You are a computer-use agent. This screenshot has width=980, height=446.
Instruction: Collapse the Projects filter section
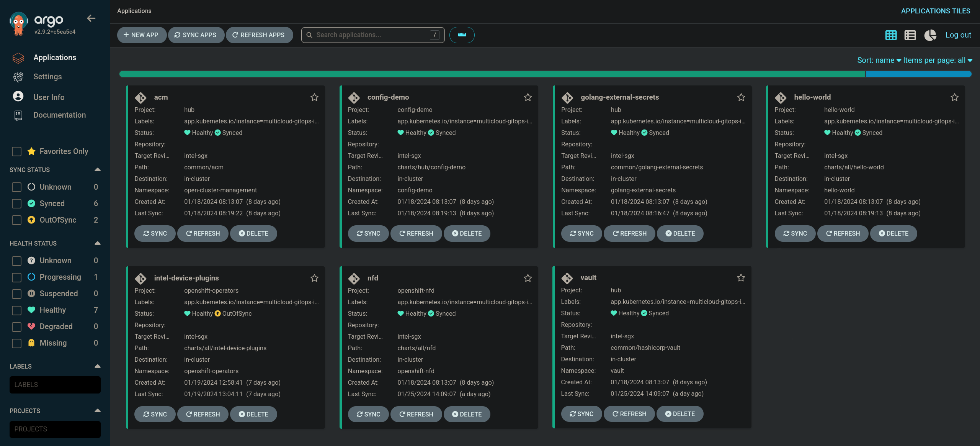tap(98, 411)
